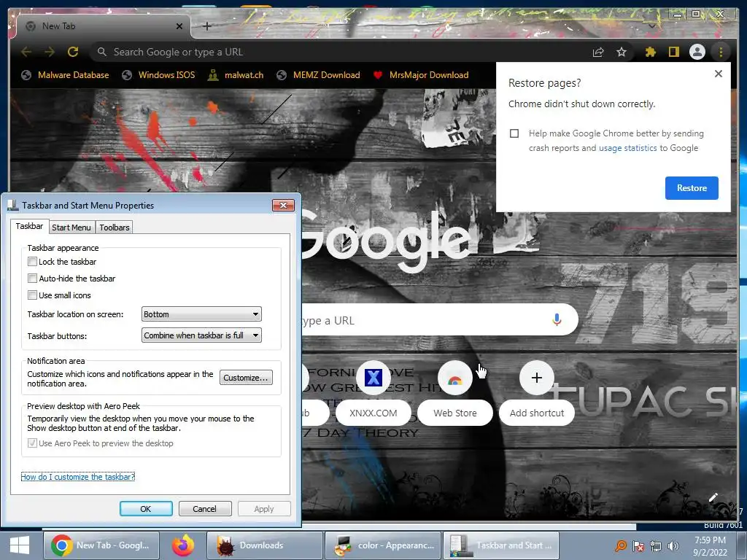Close Taskbar and Start Menu Properties dialog
This screenshot has height=560, width=747.
pos(284,205)
